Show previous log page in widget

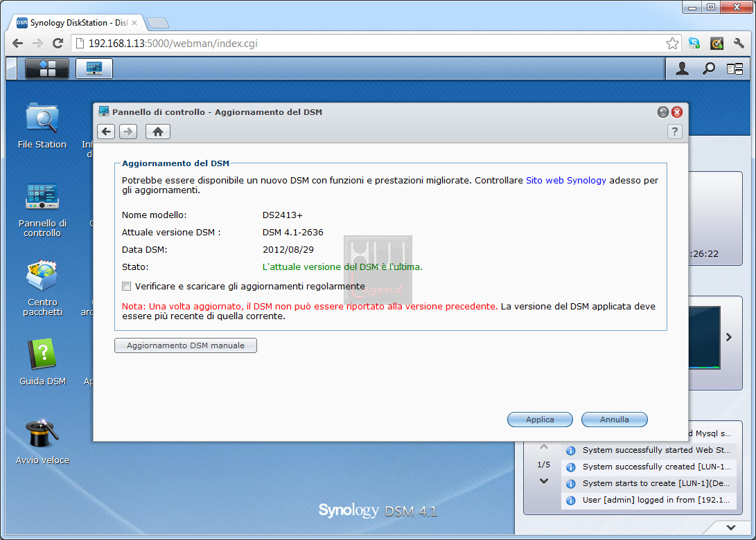click(x=544, y=447)
